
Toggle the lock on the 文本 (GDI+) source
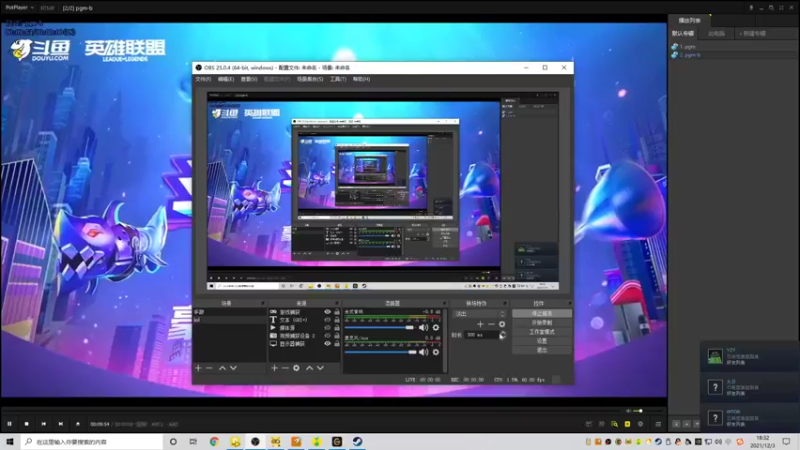[337, 320]
